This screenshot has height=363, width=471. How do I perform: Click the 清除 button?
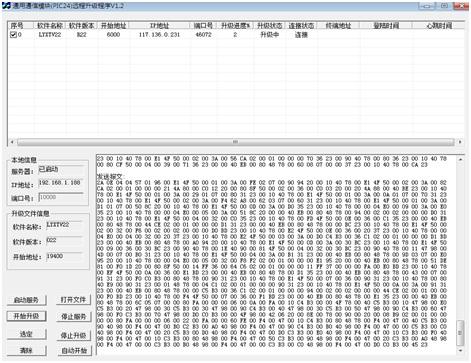point(26,350)
